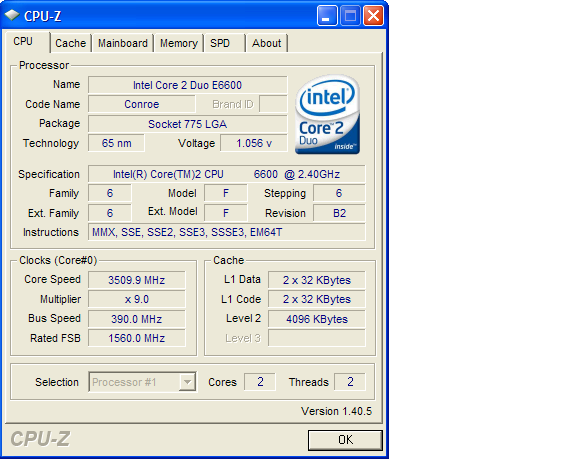Click the Core Speed label
Viewport: 576px width, 460px height.
point(53,279)
